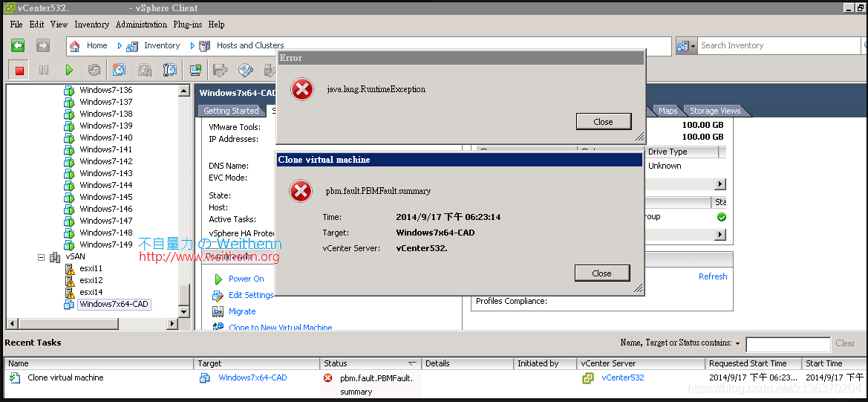Open the Help menu
The height and width of the screenshot is (402, 868).
(217, 25)
